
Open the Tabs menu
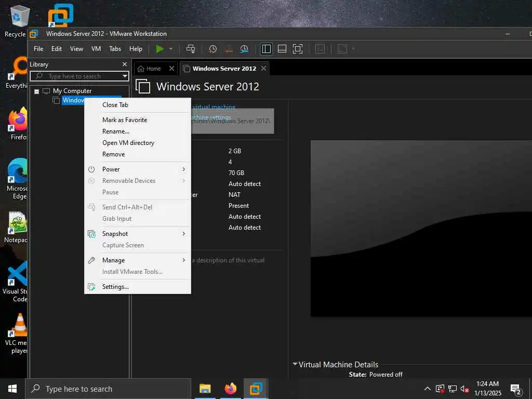point(115,49)
